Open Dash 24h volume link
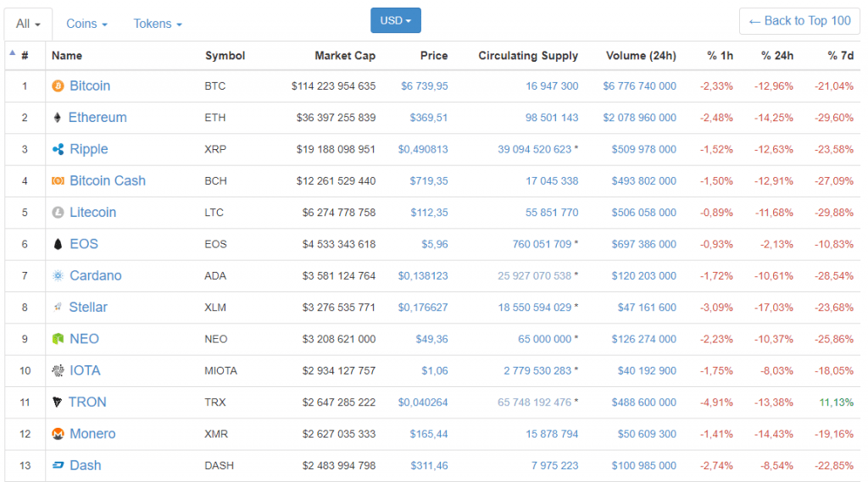The width and height of the screenshot is (868, 482). tap(643, 466)
